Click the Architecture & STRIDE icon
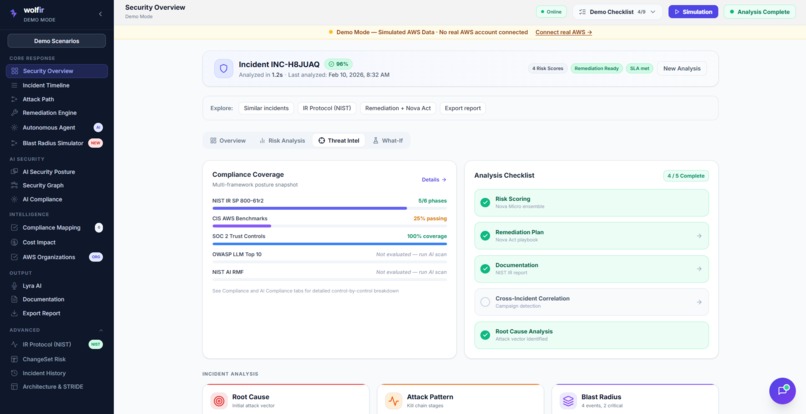 14,387
